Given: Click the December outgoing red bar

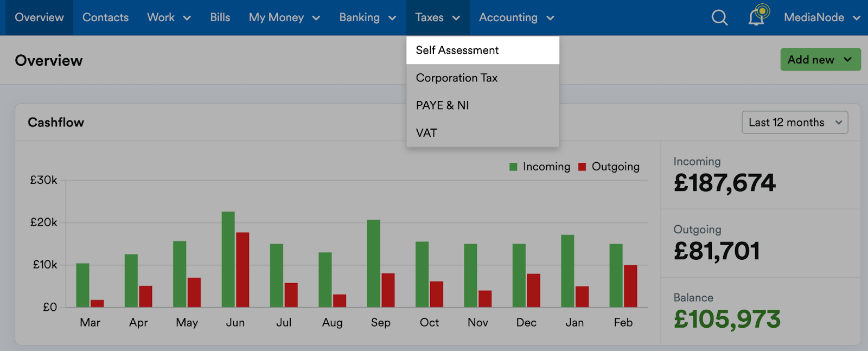Looking at the screenshot, I should (533, 290).
